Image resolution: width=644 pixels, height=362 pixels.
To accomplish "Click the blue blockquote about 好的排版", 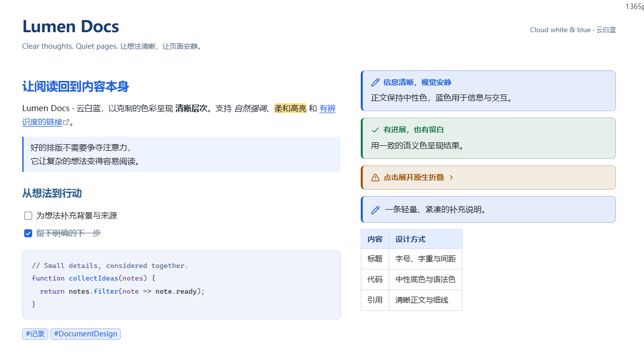I will tap(181, 154).
